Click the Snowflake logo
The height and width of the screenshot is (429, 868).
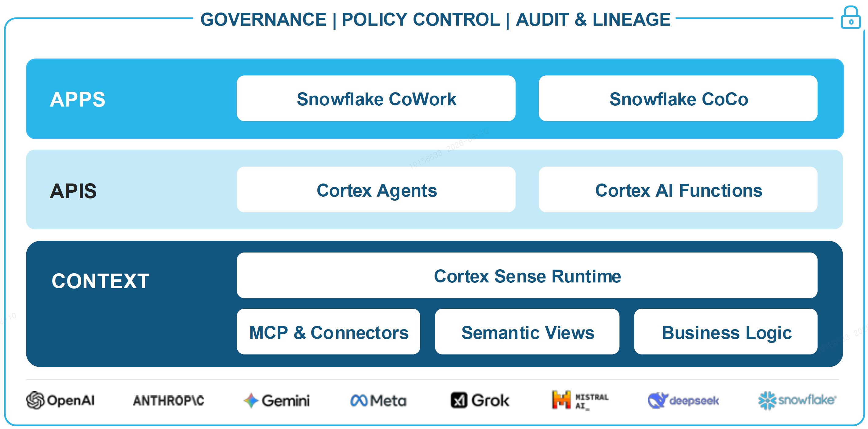point(797,400)
